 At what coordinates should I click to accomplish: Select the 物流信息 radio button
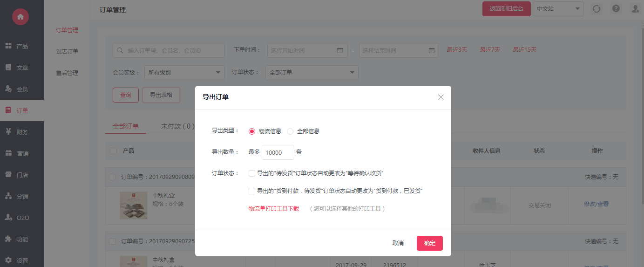(252, 131)
